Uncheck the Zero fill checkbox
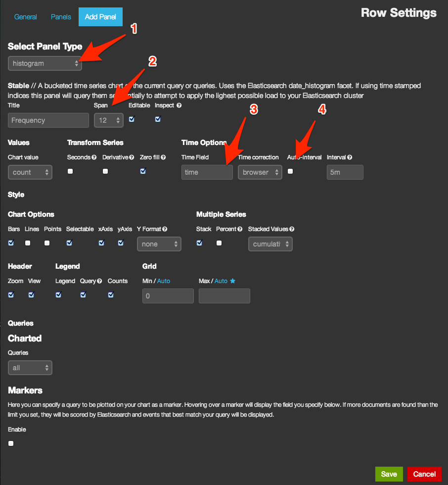 tap(143, 171)
